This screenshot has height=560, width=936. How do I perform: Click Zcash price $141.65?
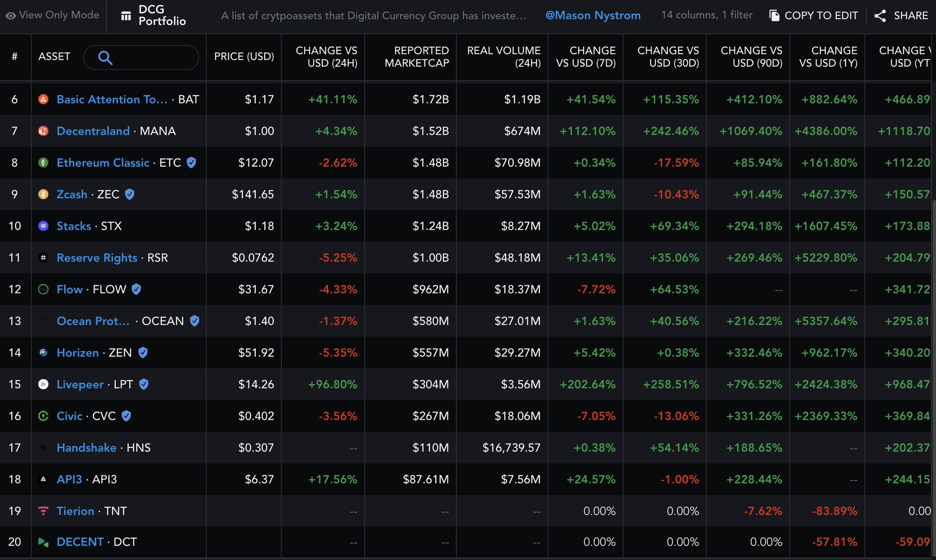pyautogui.click(x=253, y=194)
